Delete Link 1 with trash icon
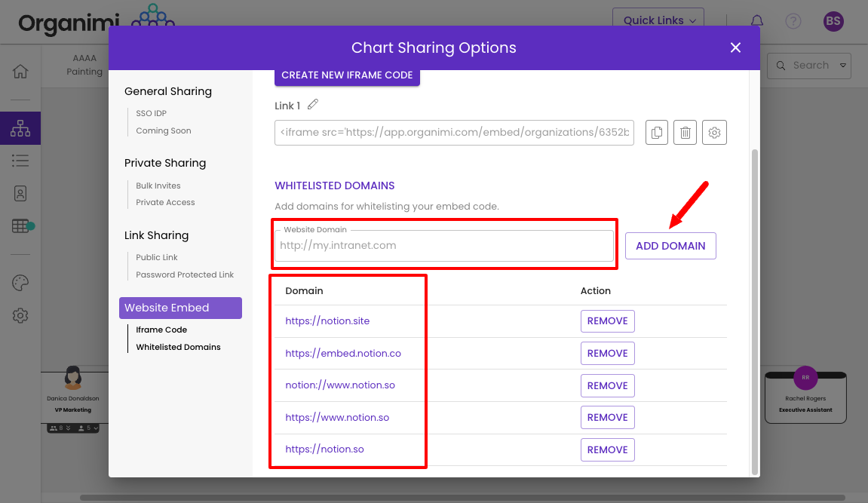Screen dimensions: 868x503 (685, 132)
